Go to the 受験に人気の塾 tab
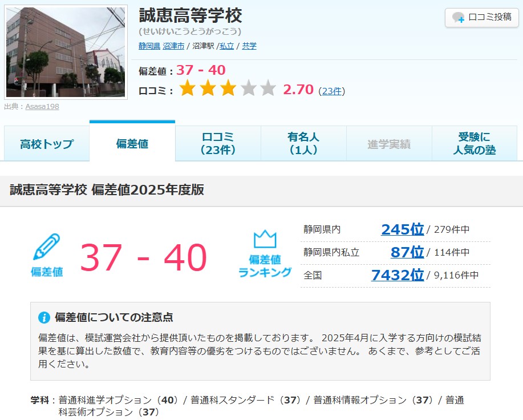523x420 pixels. point(475,144)
